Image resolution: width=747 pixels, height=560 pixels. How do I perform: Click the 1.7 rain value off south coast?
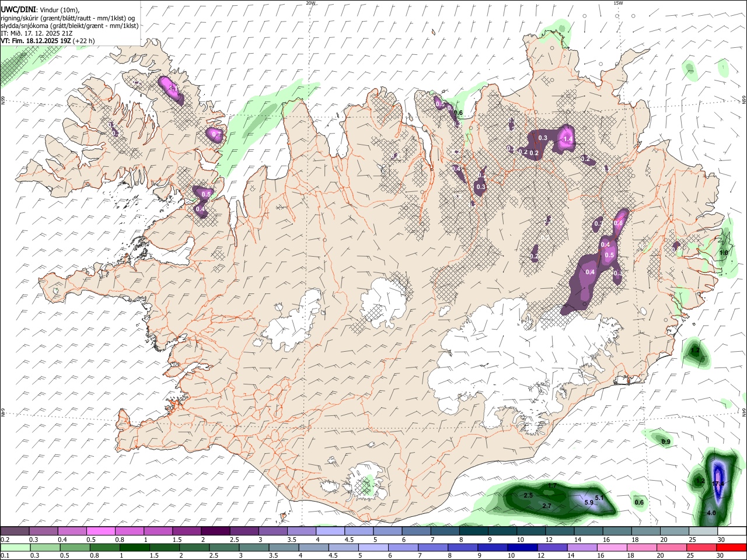pos(552,486)
